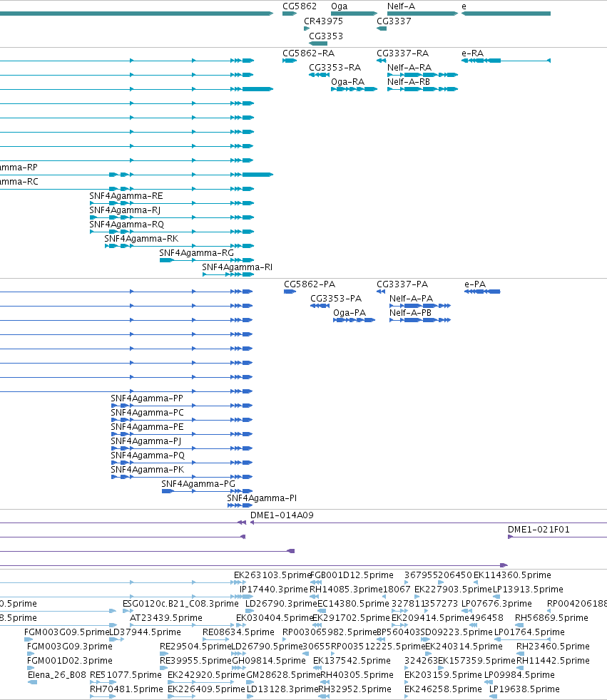Select EST Elena_26_B08
Image resolution: width=607 pixels, height=700 pixels.
click(x=57, y=675)
